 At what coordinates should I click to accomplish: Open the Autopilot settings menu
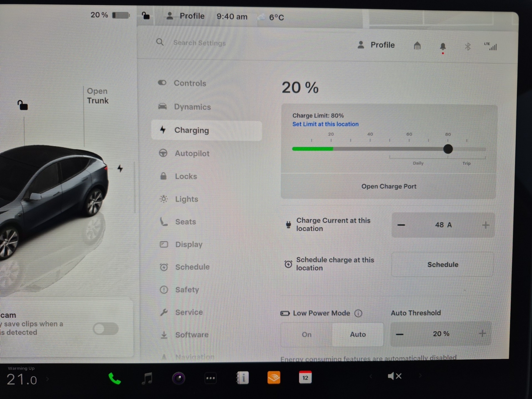[x=192, y=153]
